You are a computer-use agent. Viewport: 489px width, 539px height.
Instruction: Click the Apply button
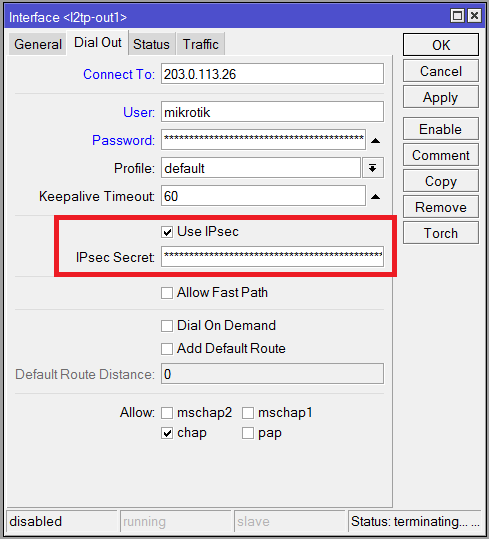441,97
